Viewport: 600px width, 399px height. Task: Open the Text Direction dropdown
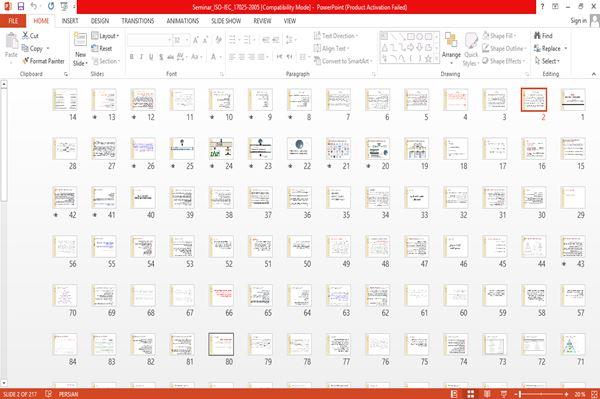(336, 36)
